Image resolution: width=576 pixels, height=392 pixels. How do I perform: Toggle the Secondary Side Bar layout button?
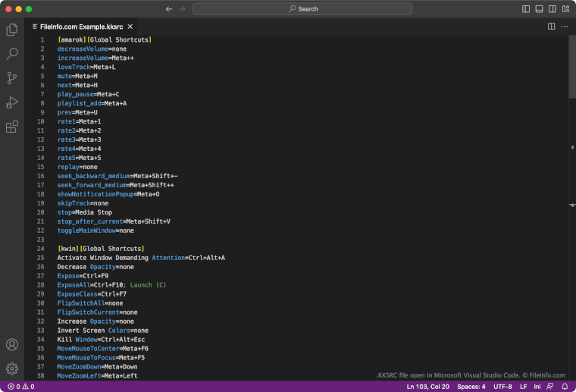tap(551, 9)
